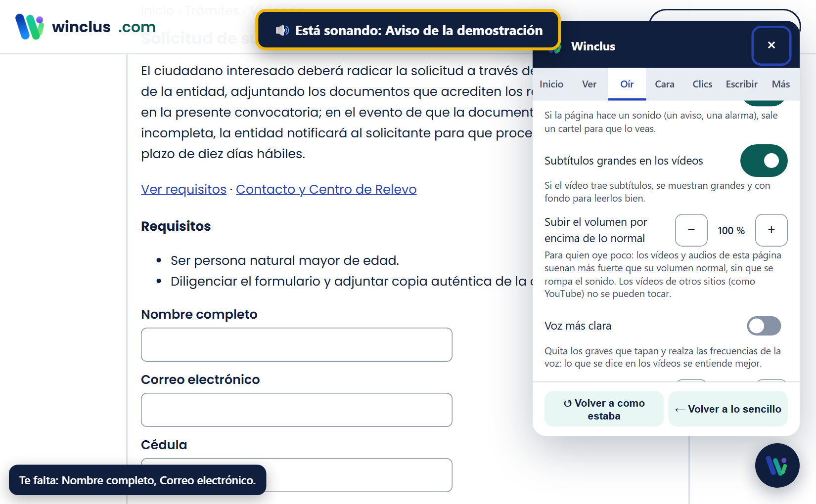816x504 pixels.
Task: Close the Winclus panel
Action: tap(771, 45)
